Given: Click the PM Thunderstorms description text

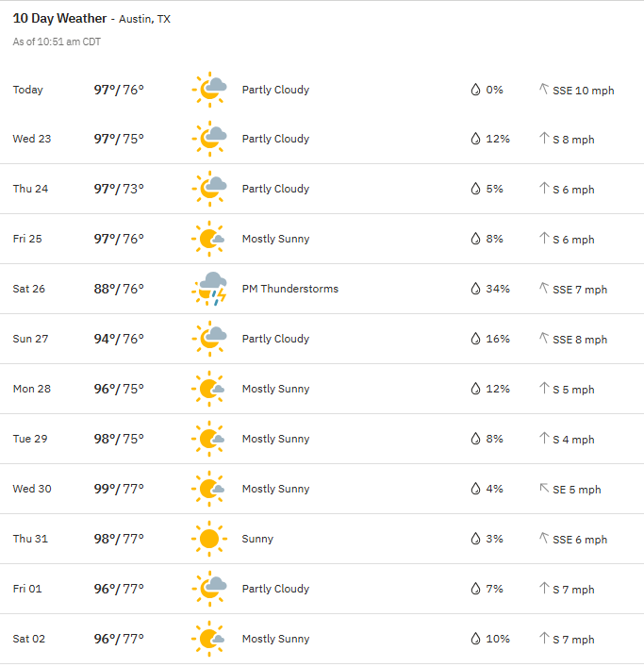Looking at the screenshot, I should point(289,289).
